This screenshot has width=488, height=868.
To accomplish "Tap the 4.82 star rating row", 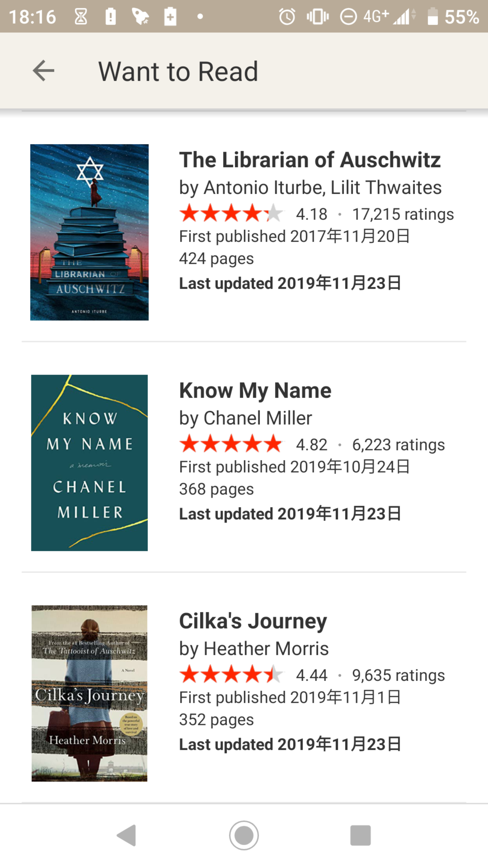I will (x=312, y=444).
